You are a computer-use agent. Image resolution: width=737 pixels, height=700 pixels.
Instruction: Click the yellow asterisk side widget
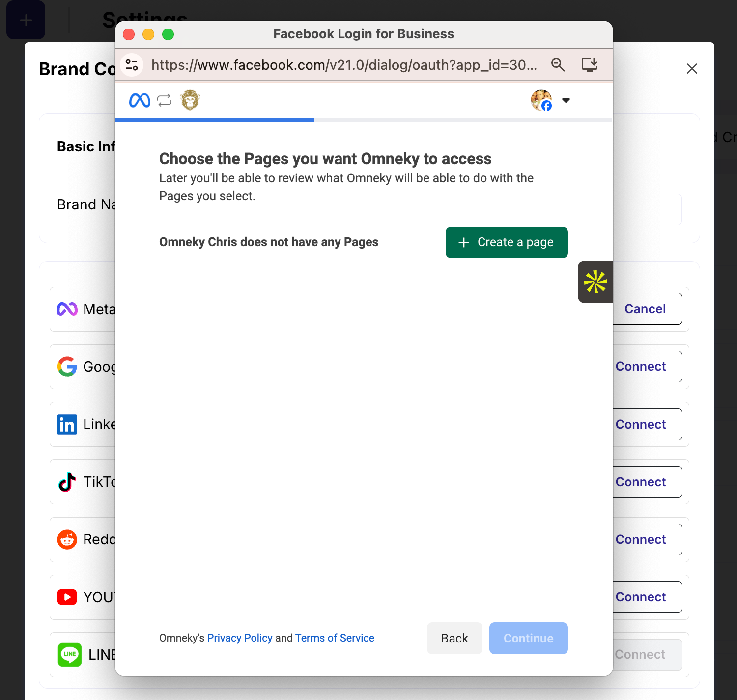pos(595,282)
